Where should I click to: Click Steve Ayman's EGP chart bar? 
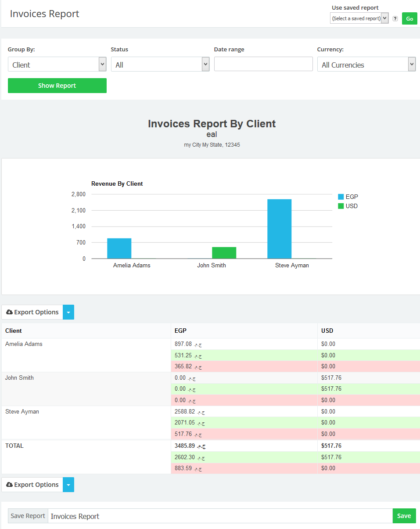click(x=279, y=229)
